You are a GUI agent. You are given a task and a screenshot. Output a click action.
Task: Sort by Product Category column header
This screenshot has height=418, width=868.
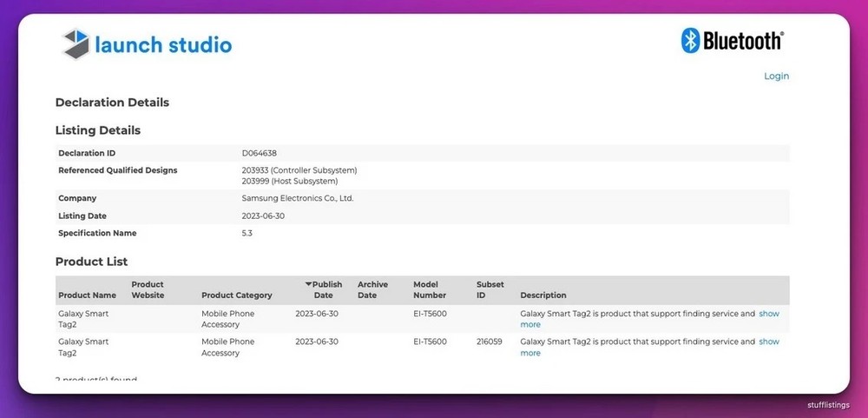236,295
